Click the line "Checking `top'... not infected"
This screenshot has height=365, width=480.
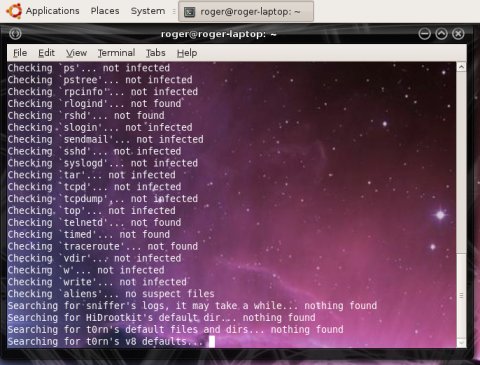click(92, 211)
